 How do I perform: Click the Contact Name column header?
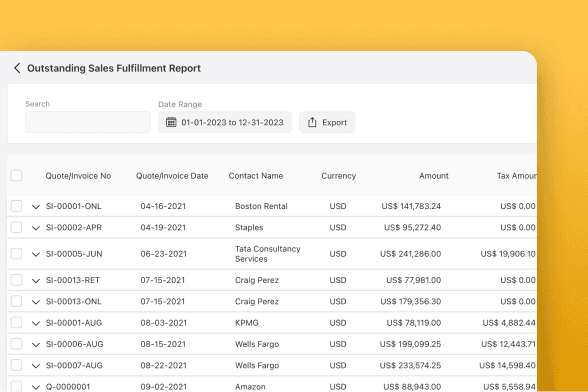(256, 176)
